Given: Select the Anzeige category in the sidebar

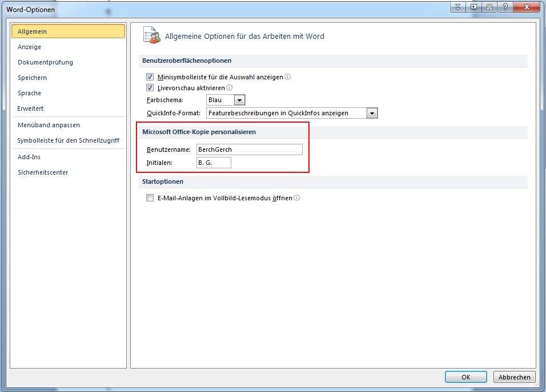Looking at the screenshot, I should 29,47.
